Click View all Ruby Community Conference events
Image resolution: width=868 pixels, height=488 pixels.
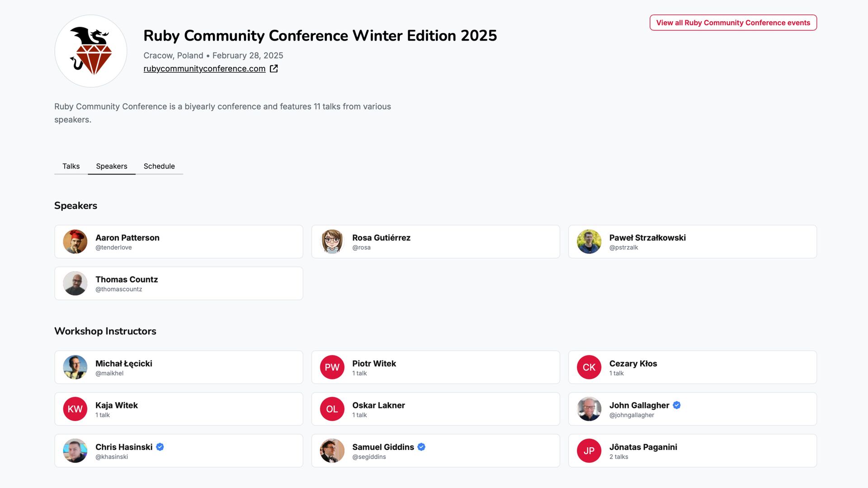click(733, 23)
